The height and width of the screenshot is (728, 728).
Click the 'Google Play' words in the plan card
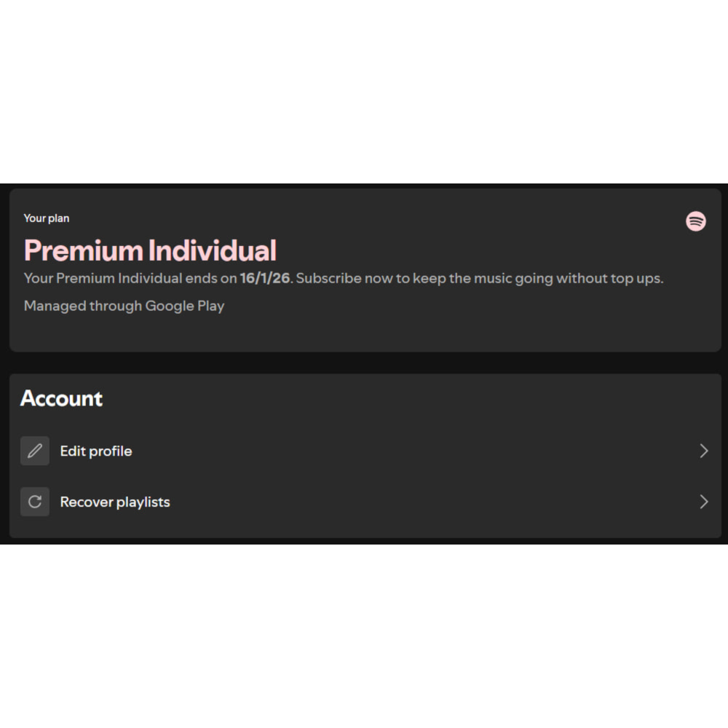(185, 306)
